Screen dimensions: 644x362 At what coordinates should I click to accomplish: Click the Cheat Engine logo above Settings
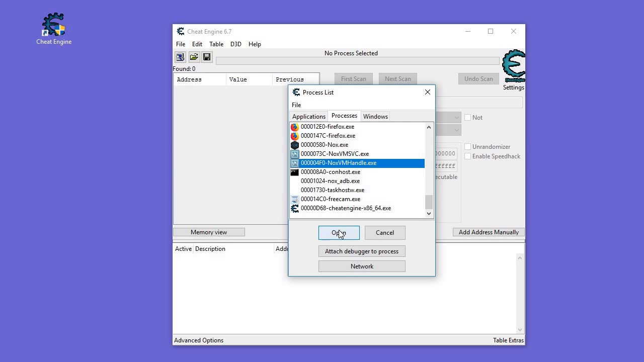[514, 66]
